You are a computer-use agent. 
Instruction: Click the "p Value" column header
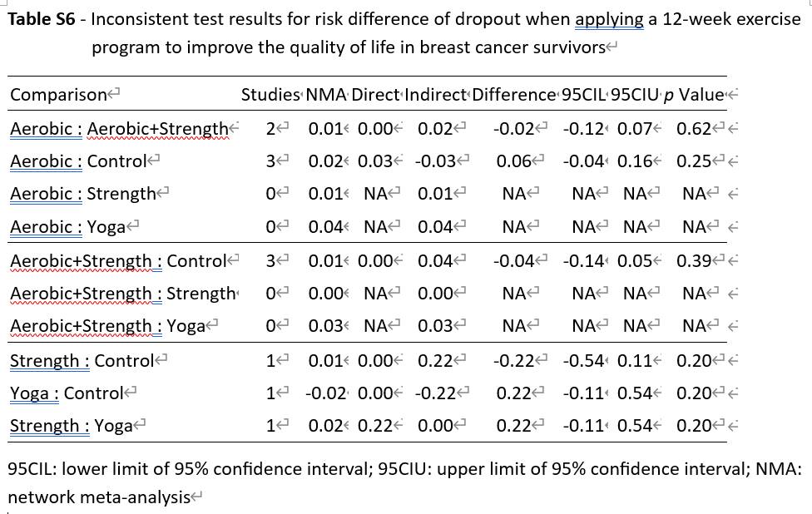[x=701, y=95]
